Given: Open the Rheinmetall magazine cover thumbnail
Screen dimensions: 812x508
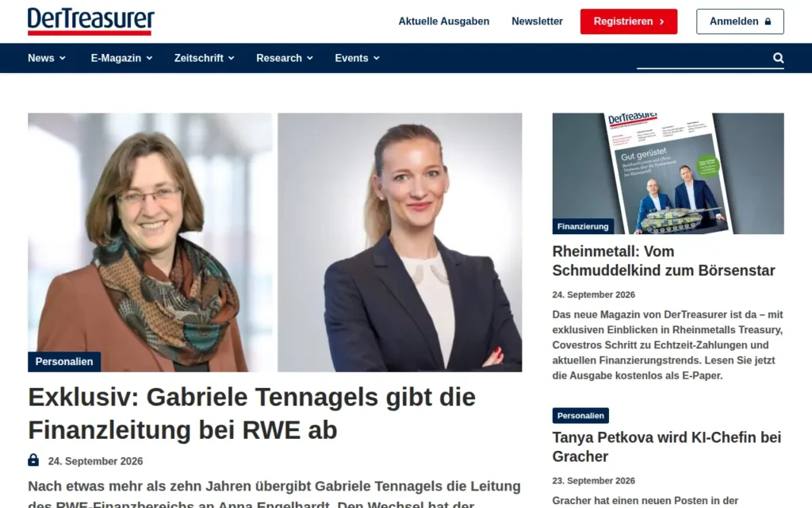Looking at the screenshot, I should pos(668,173).
